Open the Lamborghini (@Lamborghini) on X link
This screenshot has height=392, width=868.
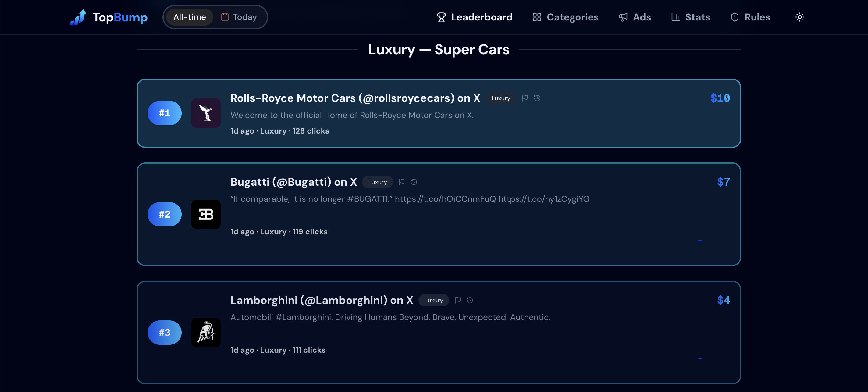click(322, 300)
